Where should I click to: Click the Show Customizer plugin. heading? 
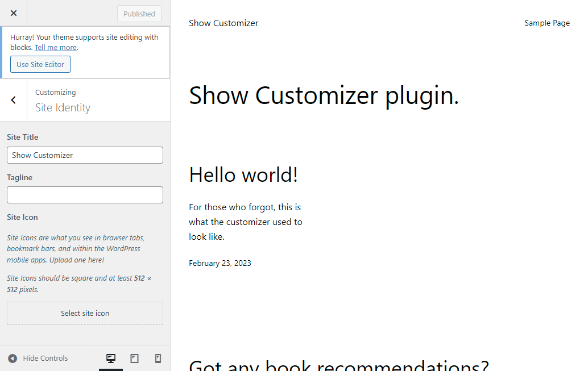[324, 95]
